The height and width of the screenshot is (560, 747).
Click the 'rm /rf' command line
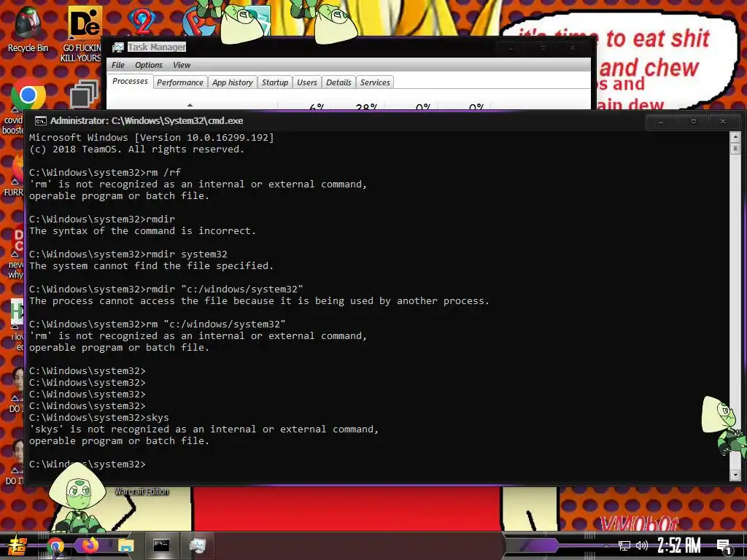[x=105, y=172]
